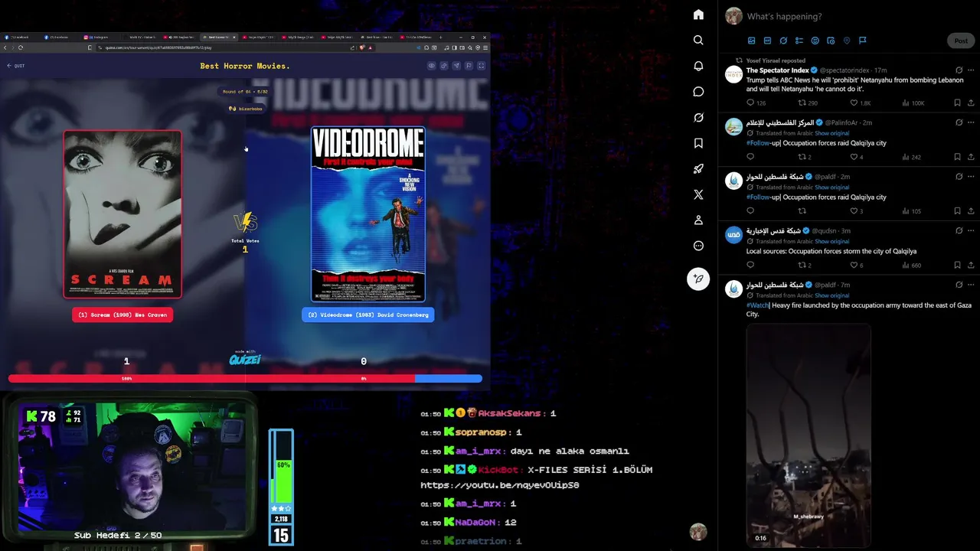980x551 pixels.
Task: Select Videodrome (1983) David Cronenberg button
Action: coord(367,315)
